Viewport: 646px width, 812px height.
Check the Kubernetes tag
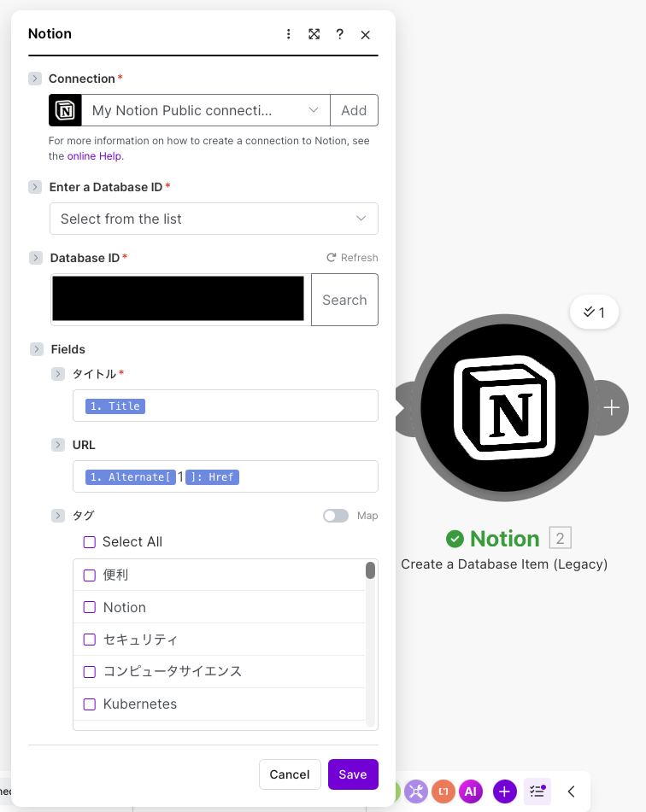(x=89, y=704)
